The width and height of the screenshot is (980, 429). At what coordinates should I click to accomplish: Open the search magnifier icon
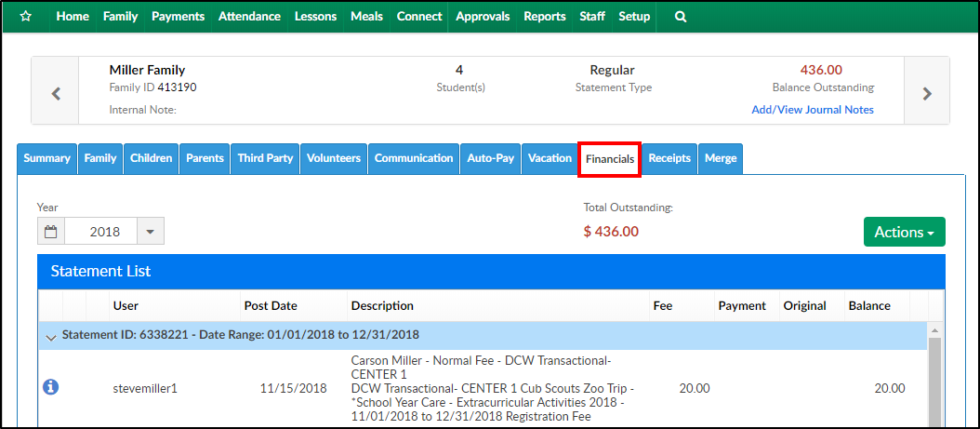[681, 17]
